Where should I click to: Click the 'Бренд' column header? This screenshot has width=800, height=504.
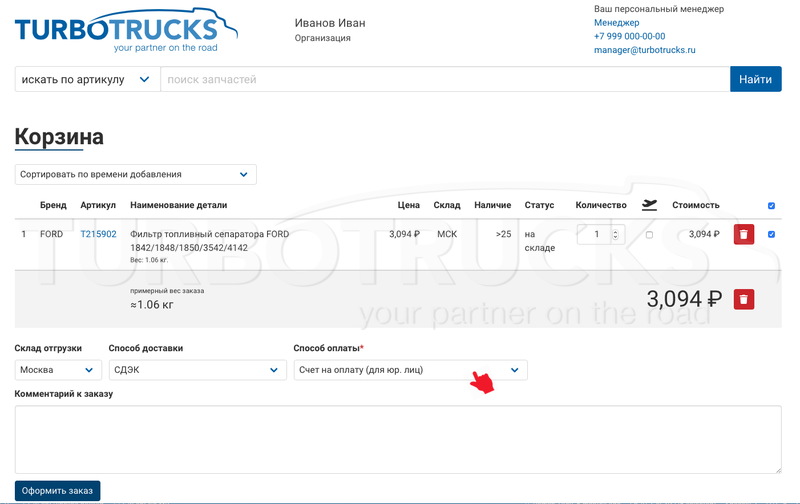point(53,205)
